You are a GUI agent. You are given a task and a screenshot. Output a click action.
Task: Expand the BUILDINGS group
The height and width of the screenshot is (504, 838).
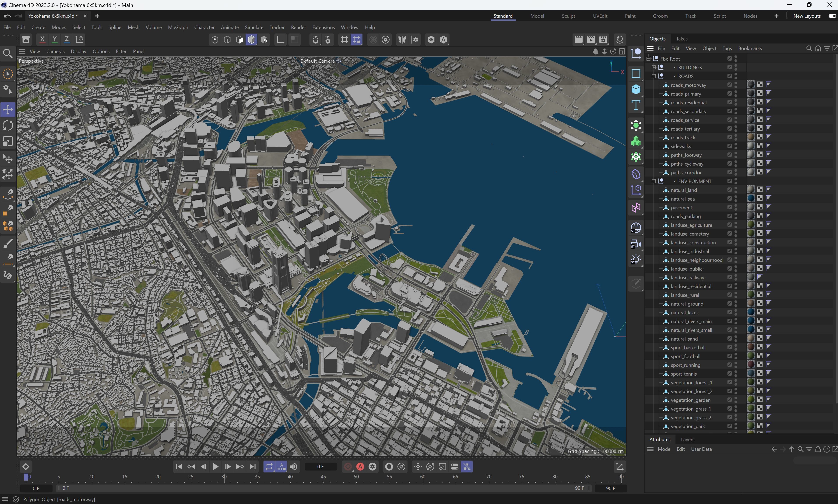coord(654,67)
